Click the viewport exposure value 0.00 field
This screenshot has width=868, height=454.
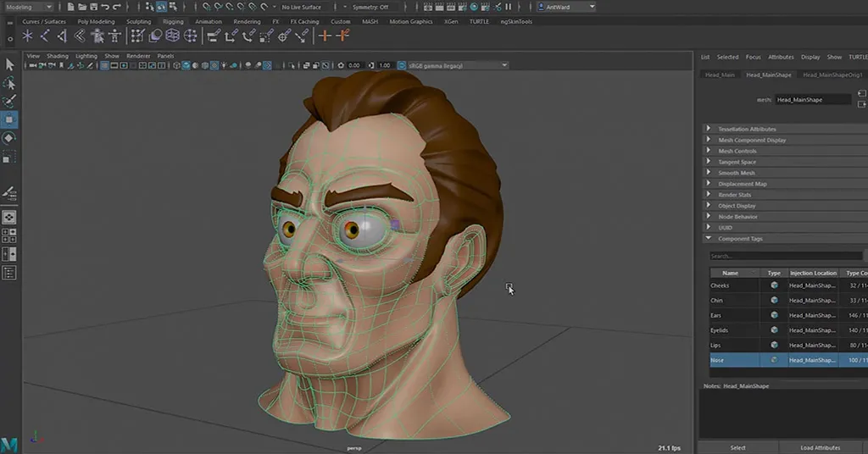click(x=355, y=65)
